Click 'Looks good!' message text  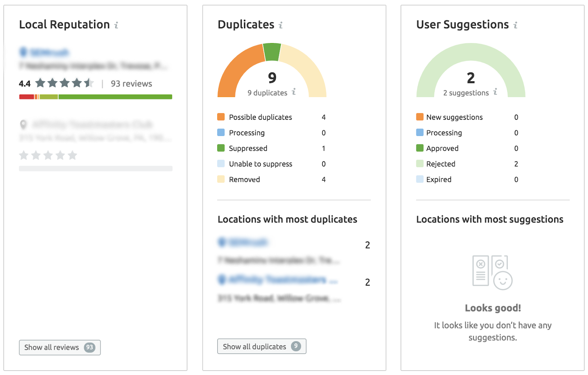[x=493, y=308]
